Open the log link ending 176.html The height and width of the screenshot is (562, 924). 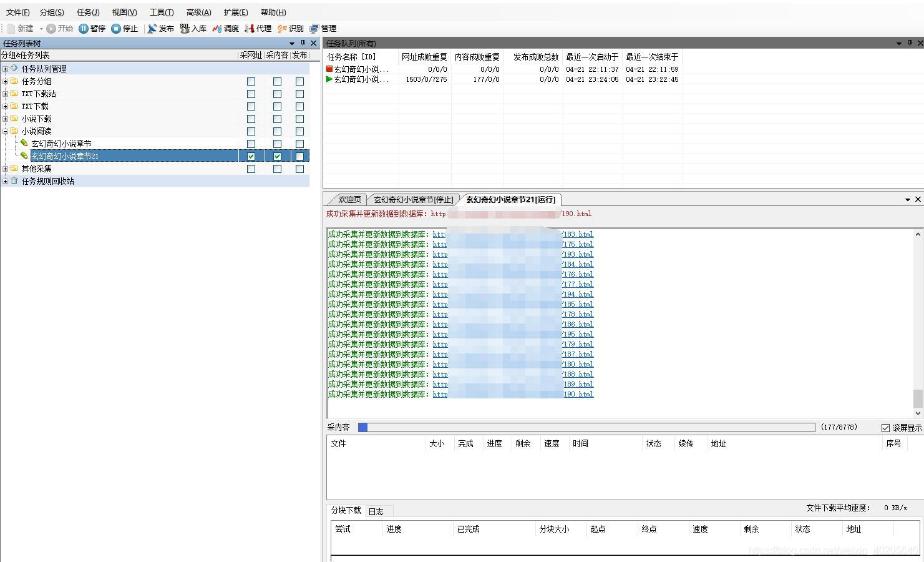pos(513,275)
